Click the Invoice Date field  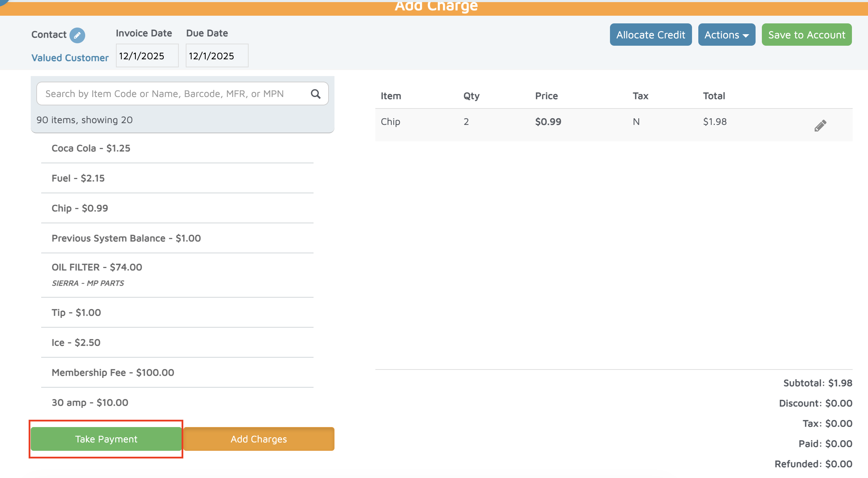click(x=147, y=56)
